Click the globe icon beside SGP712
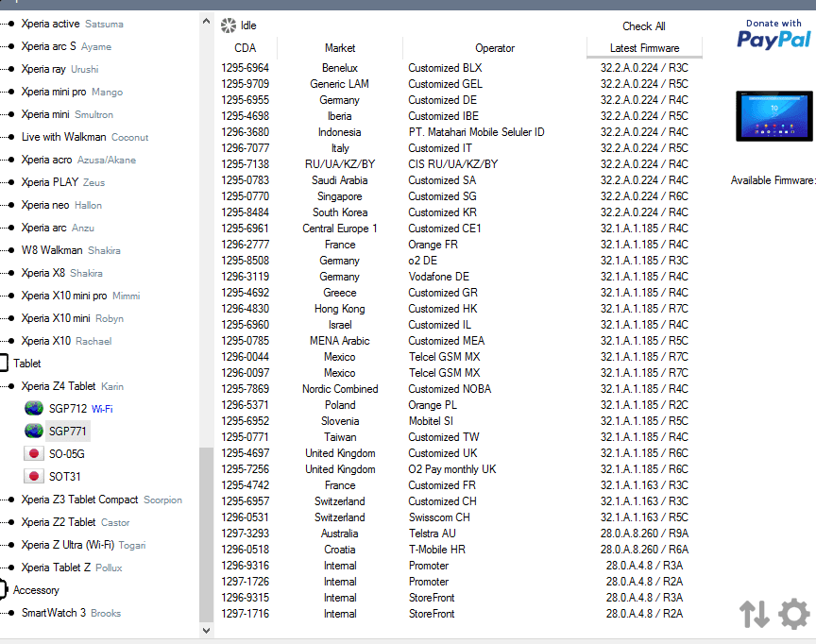 34,408
